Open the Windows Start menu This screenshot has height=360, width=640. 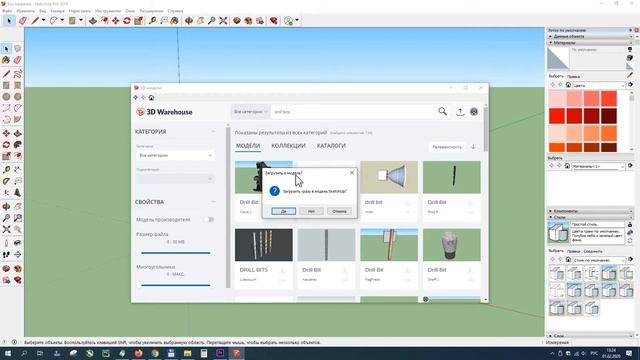(x=7, y=353)
